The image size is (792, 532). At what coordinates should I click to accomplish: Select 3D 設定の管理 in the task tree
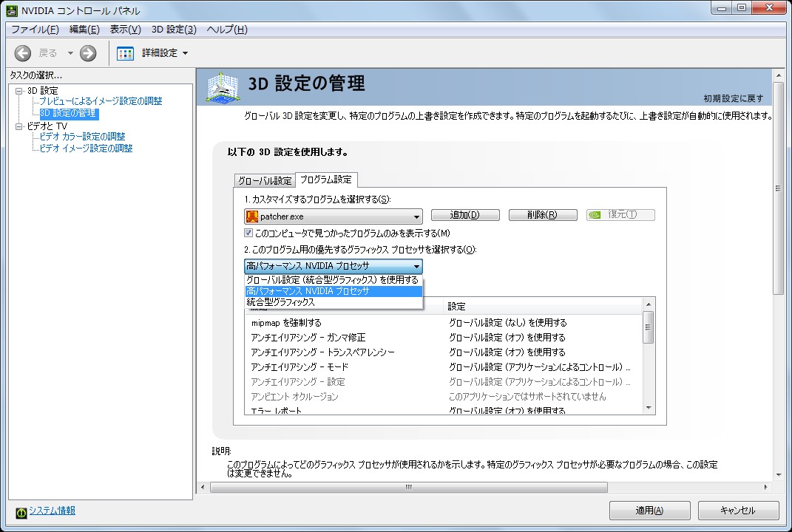pos(69,114)
